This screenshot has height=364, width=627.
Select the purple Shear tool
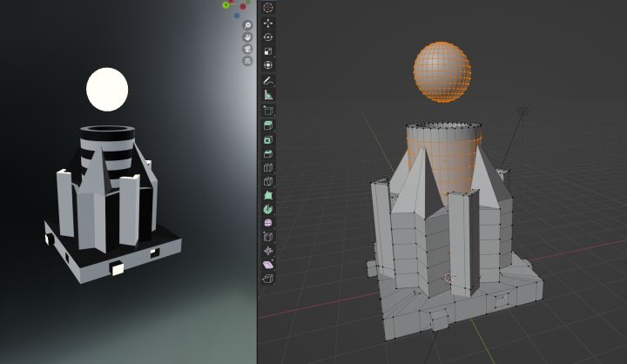pyautogui.click(x=268, y=264)
